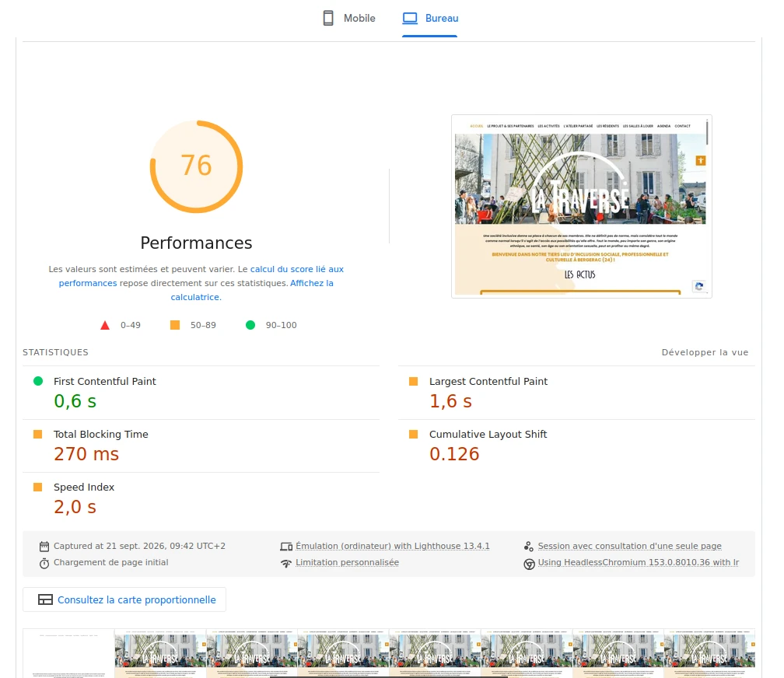Image resolution: width=784 pixels, height=678 pixels.
Task: Click 'Captured at 21 sept. 2026, 09:42 UTC+2'
Action: tap(139, 546)
